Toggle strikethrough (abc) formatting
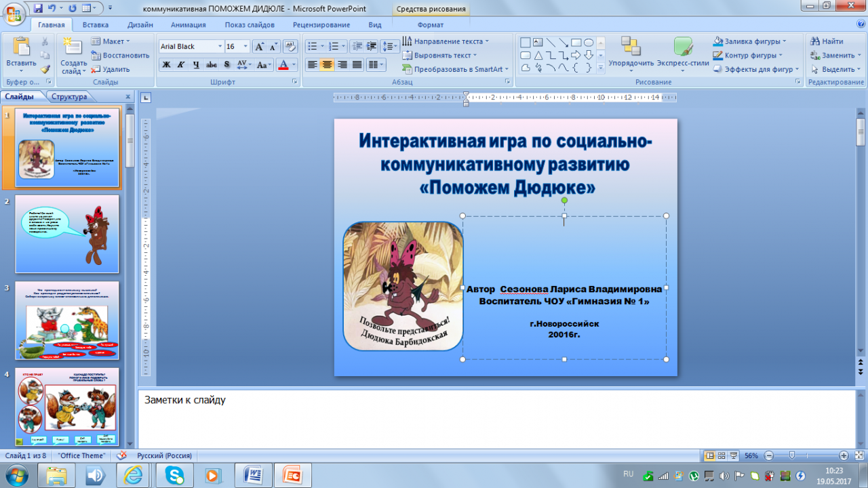 pyautogui.click(x=211, y=65)
